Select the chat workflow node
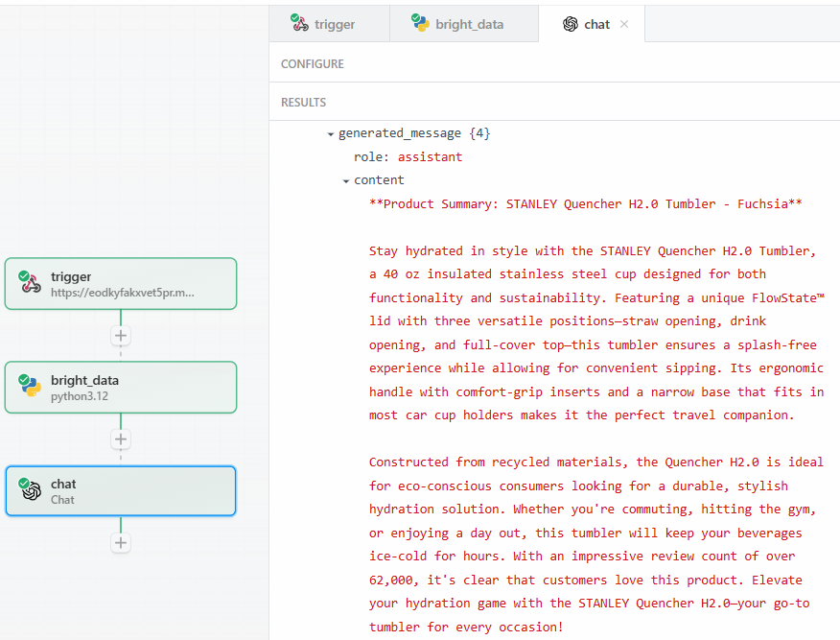This screenshot has height=640, width=840. point(121,491)
